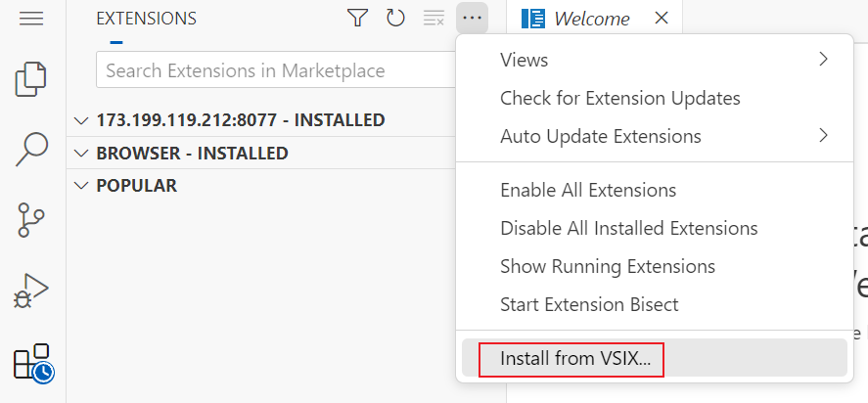Click the Filter Extensions funnel icon
The width and height of the screenshot is (868, 403).
[x=358, y=18]
